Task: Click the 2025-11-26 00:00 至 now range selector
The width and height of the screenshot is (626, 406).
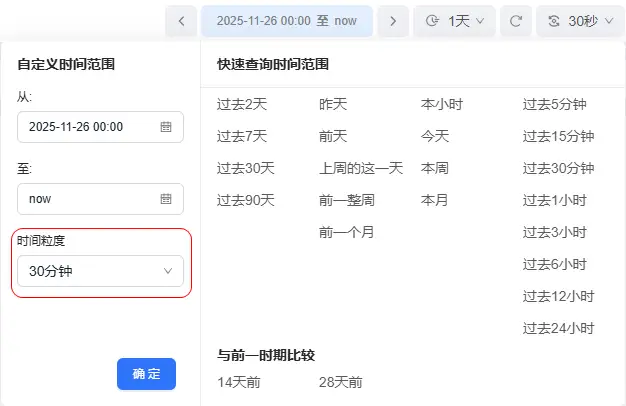Action: 287,21
